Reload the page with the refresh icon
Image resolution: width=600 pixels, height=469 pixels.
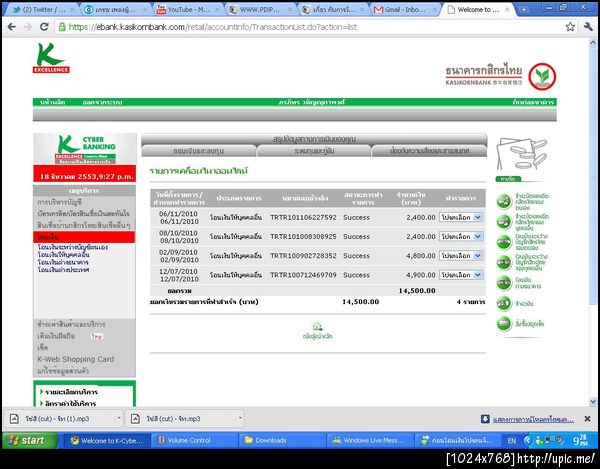coord(44,27)
